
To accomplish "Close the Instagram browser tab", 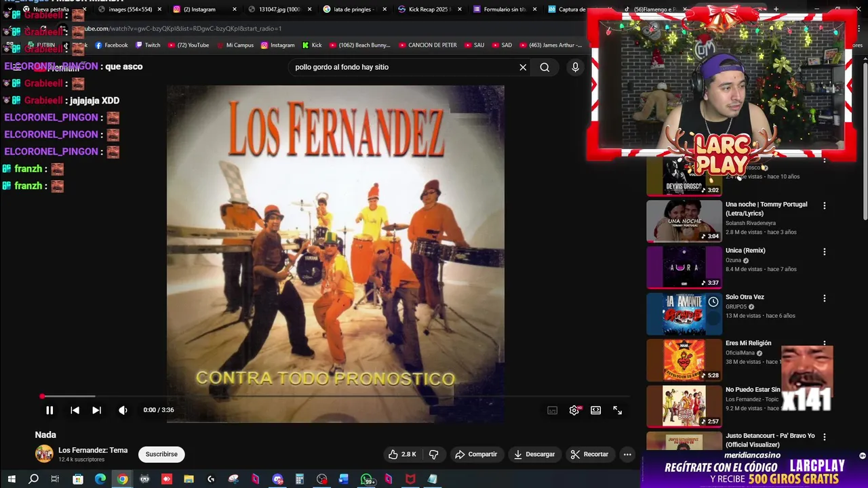I will click(235, 9).
